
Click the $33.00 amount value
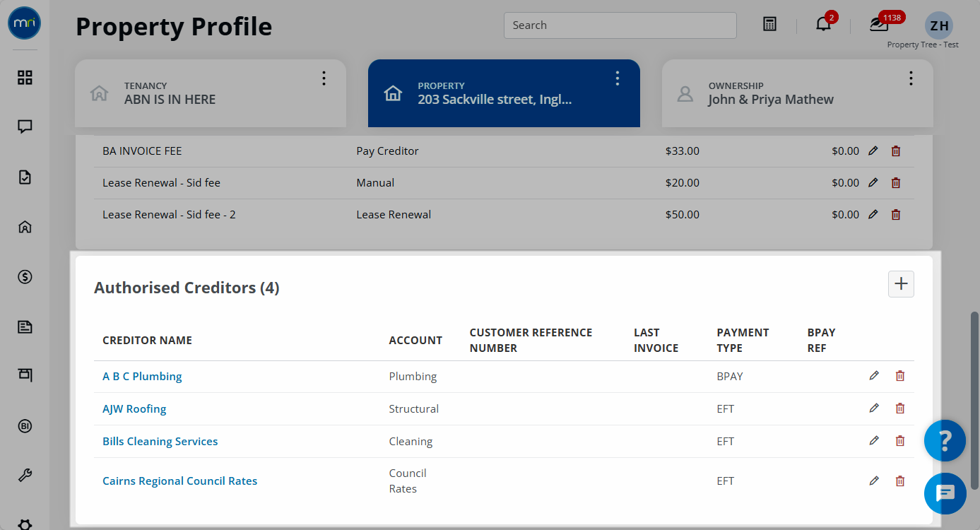[683, 151]
